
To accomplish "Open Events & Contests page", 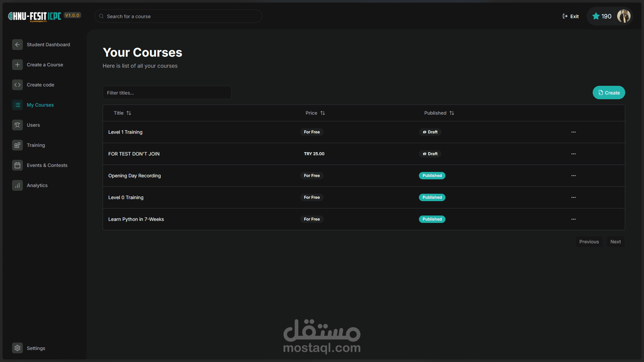I will coord(47,165).
